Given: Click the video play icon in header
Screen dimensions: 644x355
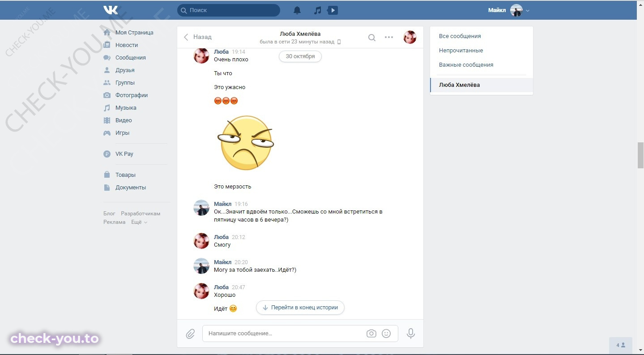Looking at the screenshot, I should 333,10.
